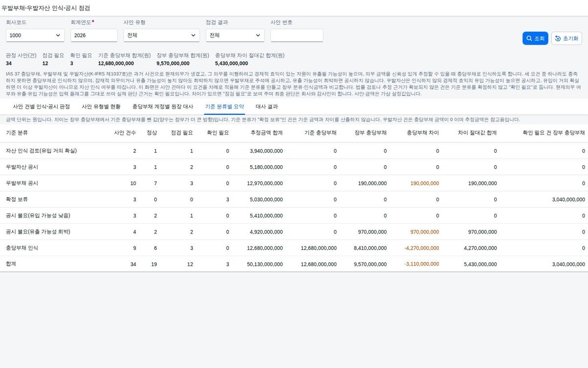The width and height of the screenshot is (588, 368).
Task: Click the 기준 충당부채 합계(원) summary value 12,680,000,000
Action: point(116,63)
